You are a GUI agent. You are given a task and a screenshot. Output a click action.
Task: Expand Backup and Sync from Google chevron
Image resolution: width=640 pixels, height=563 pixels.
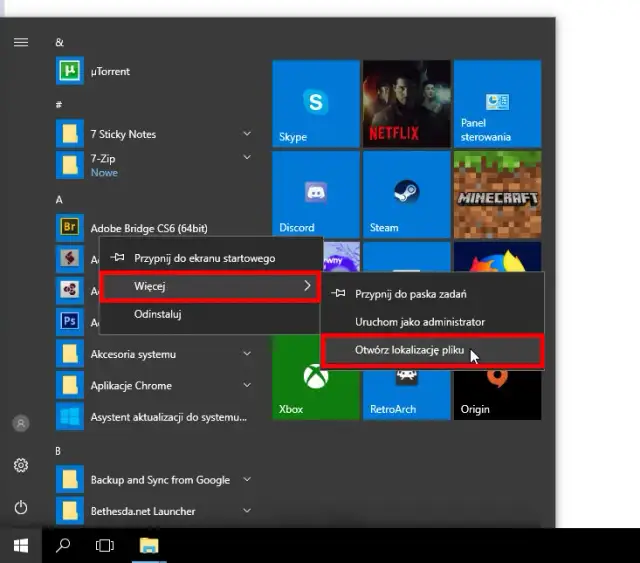coord(247,479)
